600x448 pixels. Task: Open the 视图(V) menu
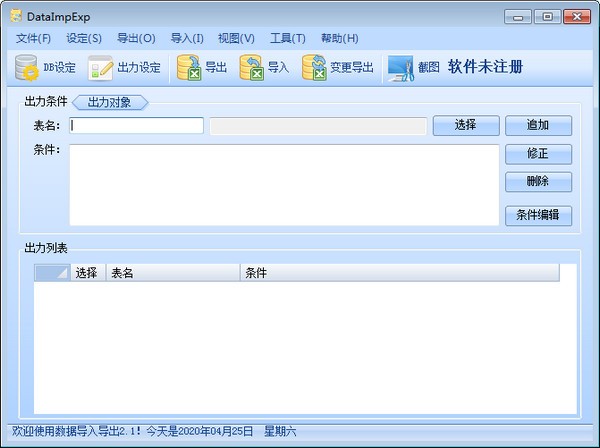(236, 38)
